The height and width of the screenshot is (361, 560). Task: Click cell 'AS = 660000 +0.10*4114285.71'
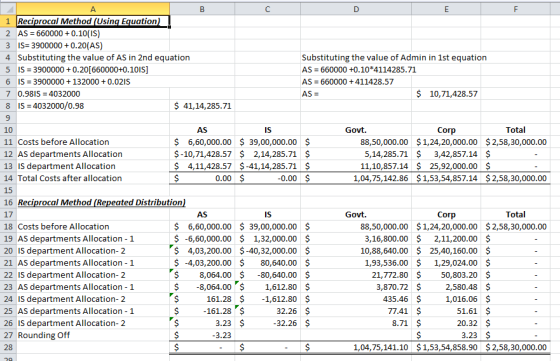[x=359, y=70]
